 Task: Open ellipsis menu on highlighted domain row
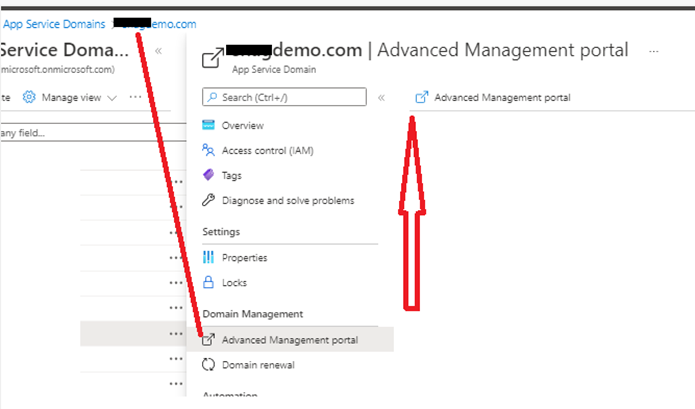point(176,334)
